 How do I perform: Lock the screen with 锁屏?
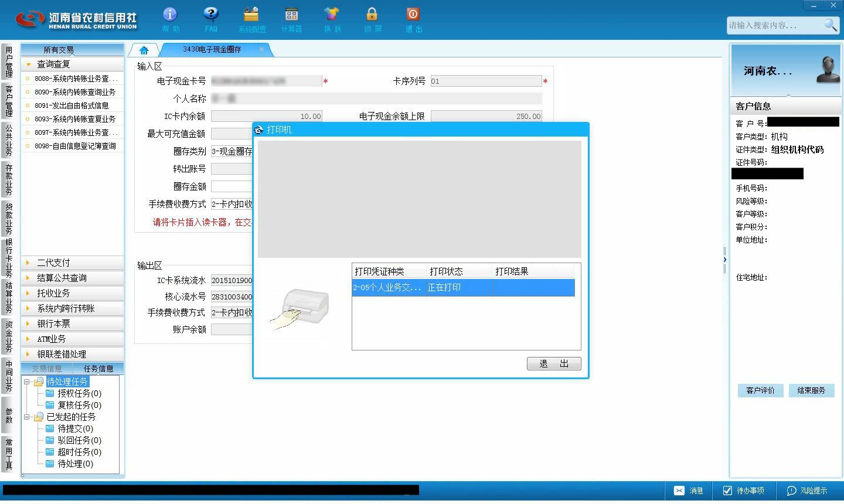coord(372,19)
